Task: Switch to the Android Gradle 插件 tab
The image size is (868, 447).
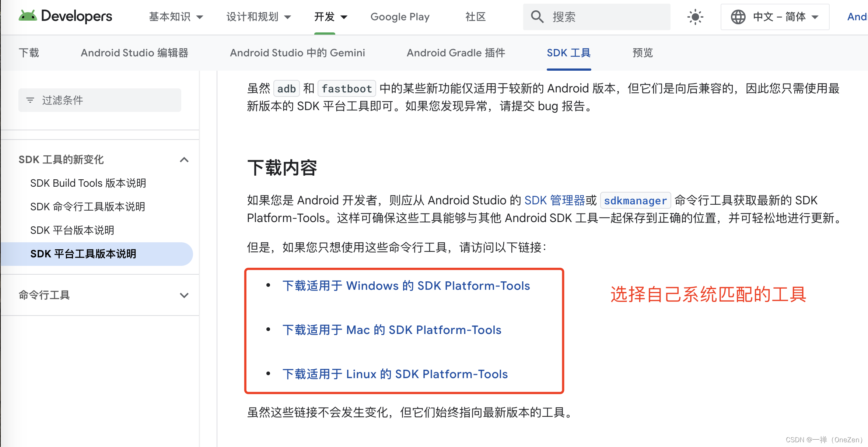Action: 456,53
